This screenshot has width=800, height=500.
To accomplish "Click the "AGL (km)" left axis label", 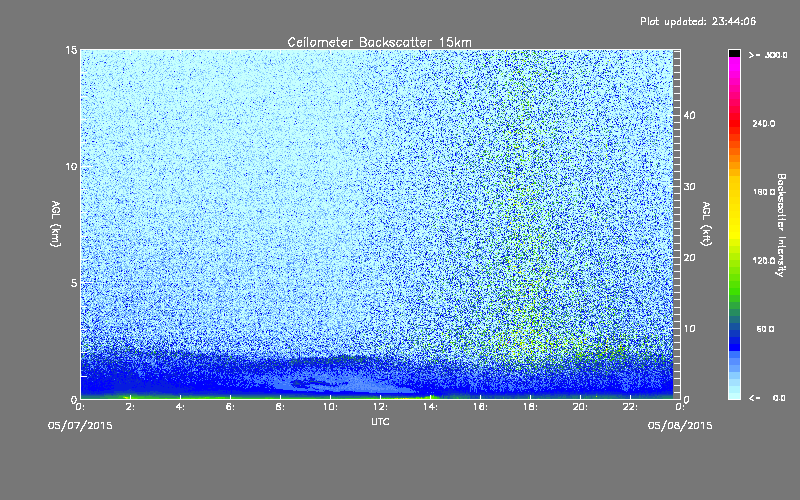I will [56, 224].
